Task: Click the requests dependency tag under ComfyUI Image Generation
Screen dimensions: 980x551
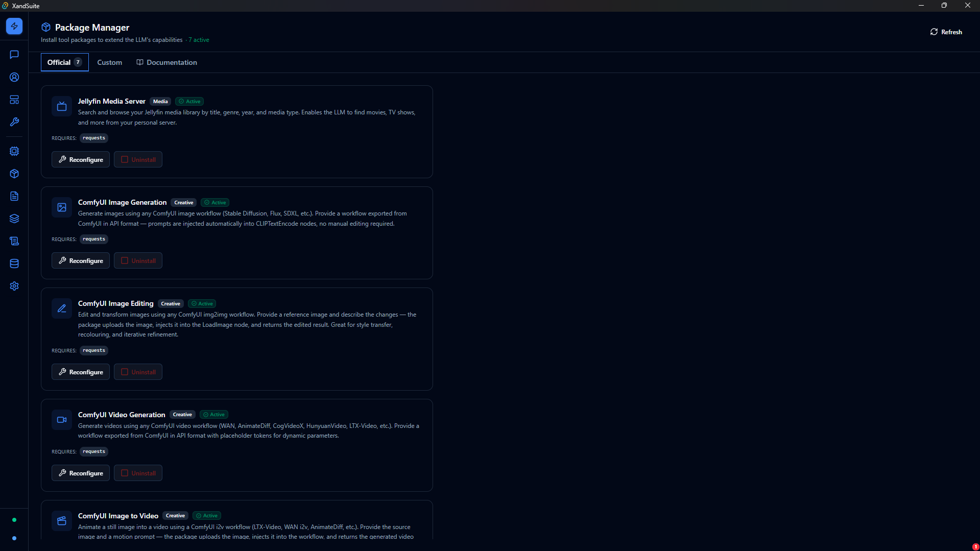Action: tap(93, 238)
